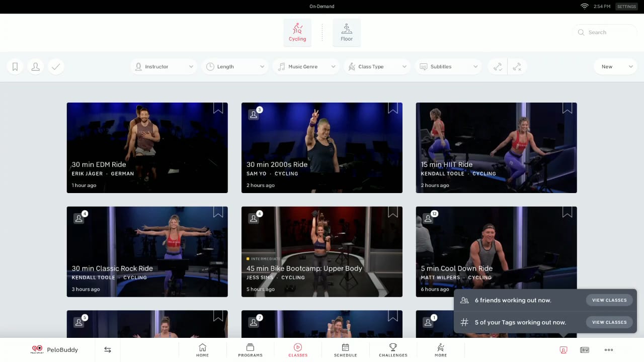Click the hashtag Tags icon in popup
Viewport: 644px width, 362px height.
(464, 322)
